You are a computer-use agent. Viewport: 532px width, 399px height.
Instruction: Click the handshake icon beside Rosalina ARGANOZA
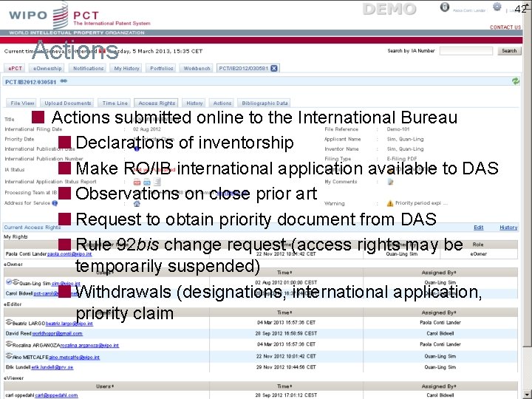pos(9,344)
